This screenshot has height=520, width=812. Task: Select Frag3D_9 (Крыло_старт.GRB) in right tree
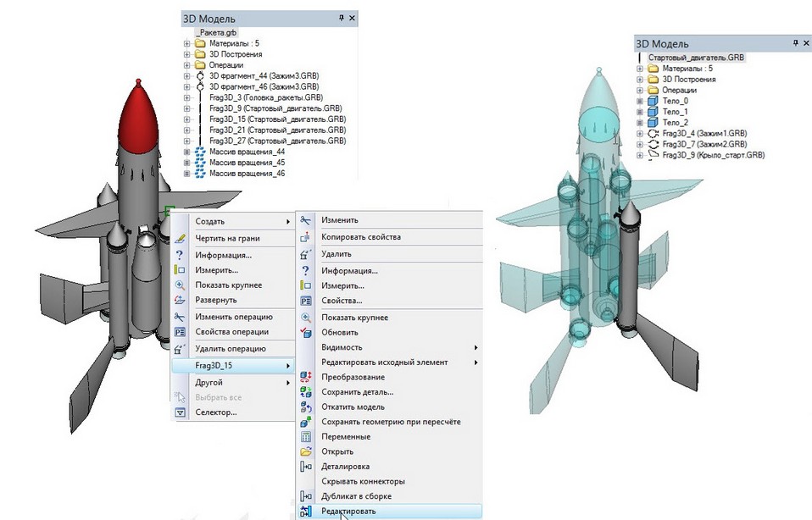[714, 156]
